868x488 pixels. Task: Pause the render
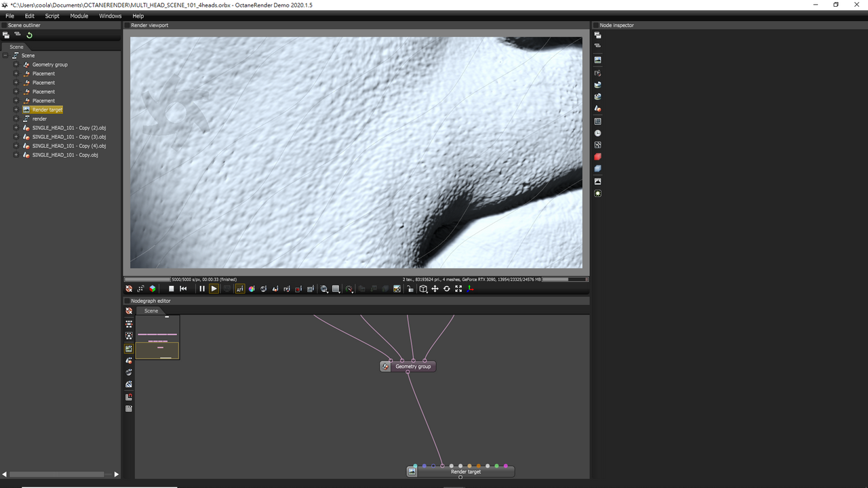pos(202,289)
